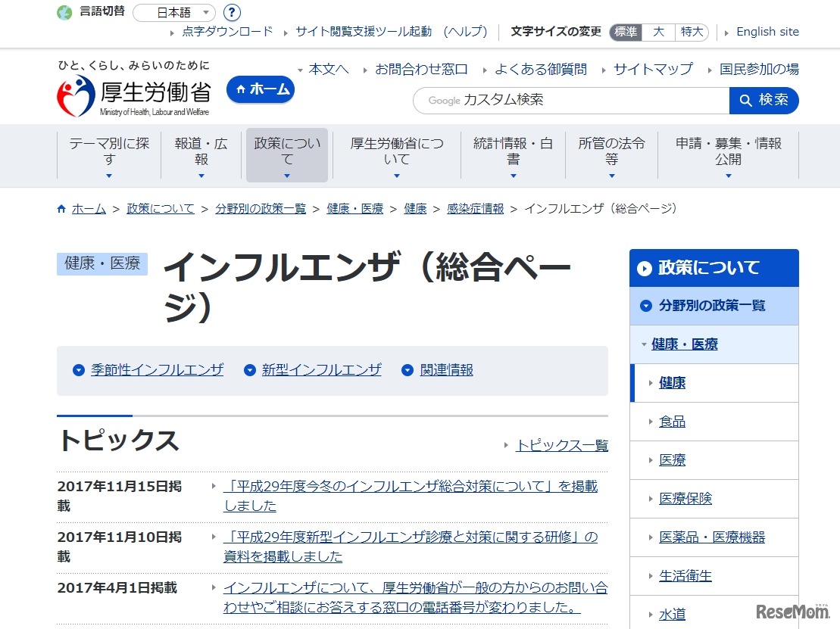Go to the English site link
The height and width of the screenshot is (629, 840).
tap(767, 32)
